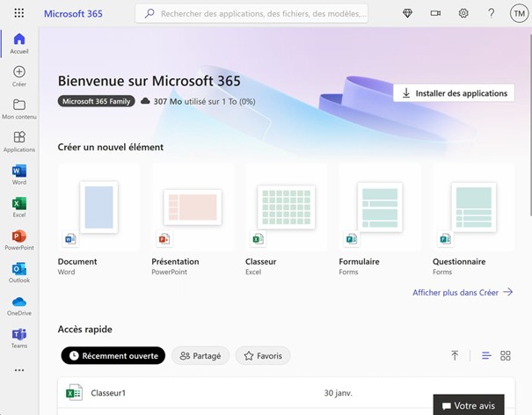532x415 pixels.
Task: Open Teams from the sidebar
Action: (x=19, y=339)
